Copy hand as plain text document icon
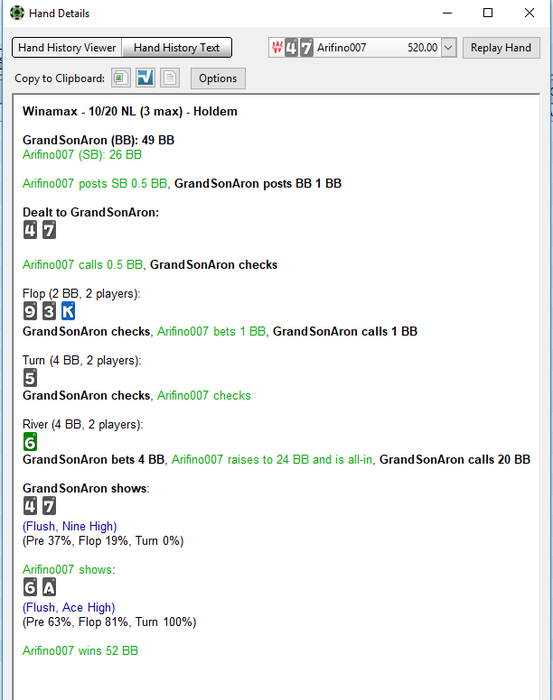This screenshot has width=553, height=700. pyautogui.click(x=170, y=78)
